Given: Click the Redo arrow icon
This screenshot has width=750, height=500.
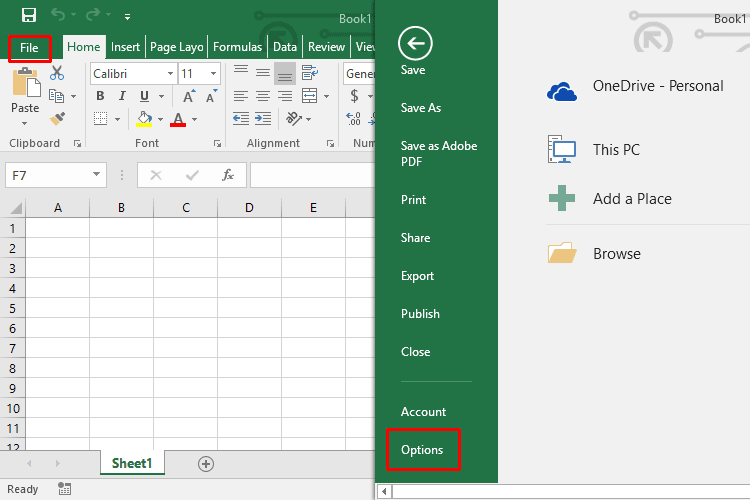Looking at the screenshot, I should click(x=92, y=15).
